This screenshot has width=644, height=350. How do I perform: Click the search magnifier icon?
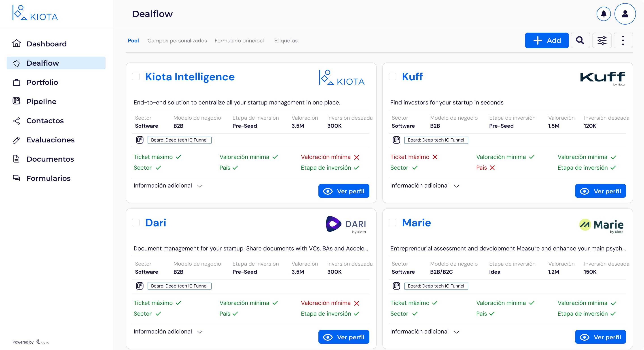click(580, 40)
